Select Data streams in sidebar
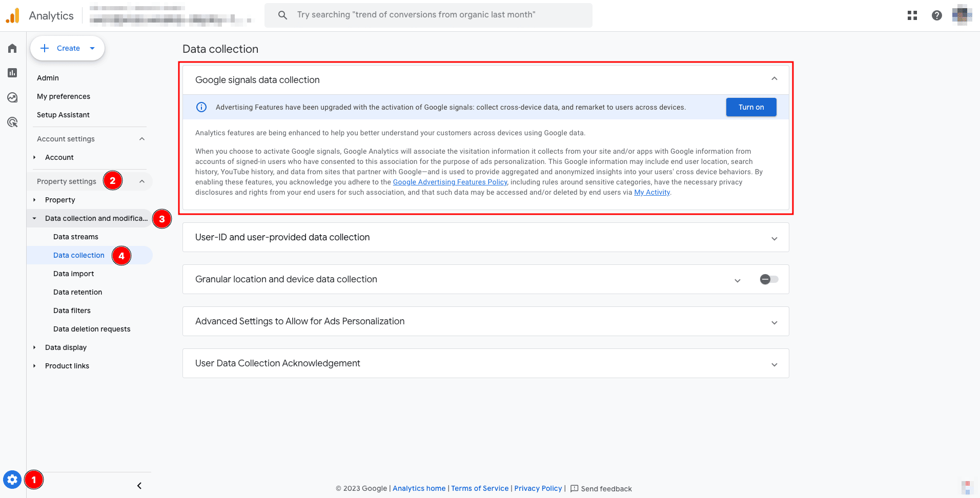 76,237
